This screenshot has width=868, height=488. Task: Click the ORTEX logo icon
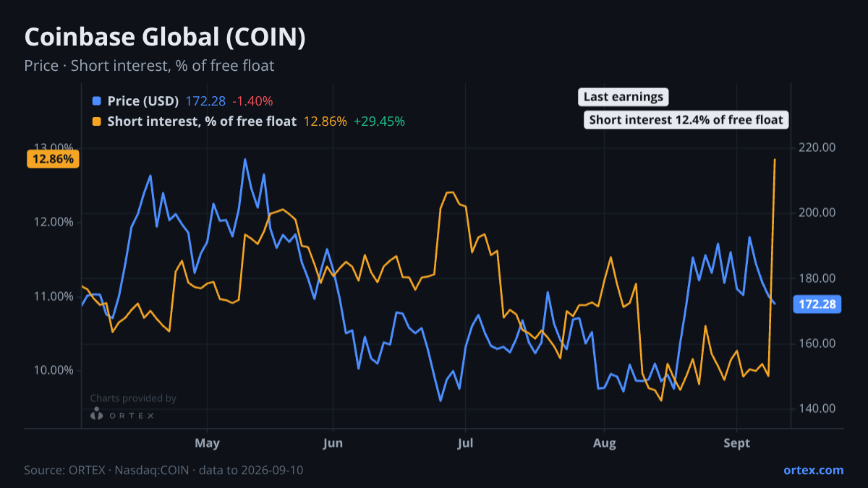point(96,414)
